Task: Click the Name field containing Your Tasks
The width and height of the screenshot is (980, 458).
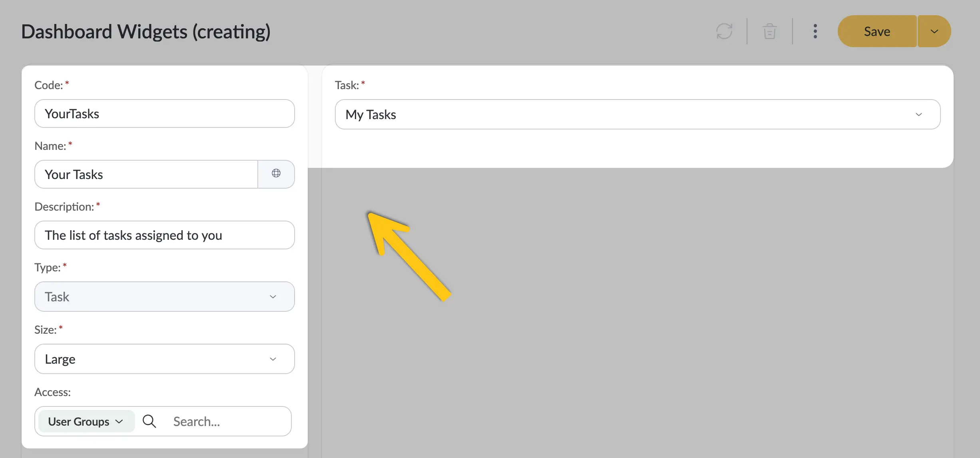Action: pyautogui.click(x=146, y=174)
